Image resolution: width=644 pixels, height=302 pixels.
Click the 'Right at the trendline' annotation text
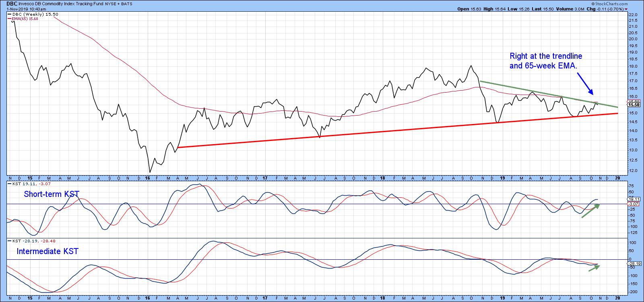click(546, 56)
